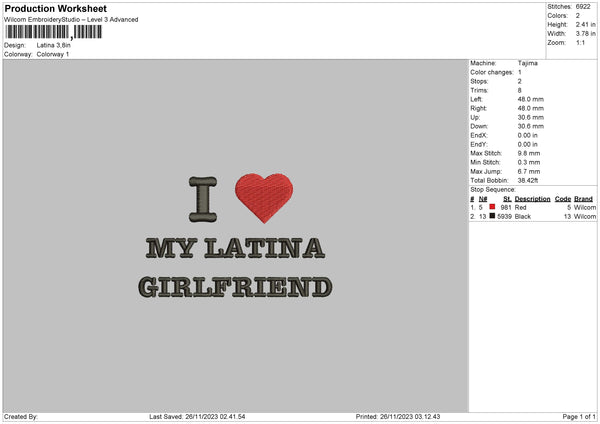Click the Min Stitch value 0.3 mm

[529, 162]
